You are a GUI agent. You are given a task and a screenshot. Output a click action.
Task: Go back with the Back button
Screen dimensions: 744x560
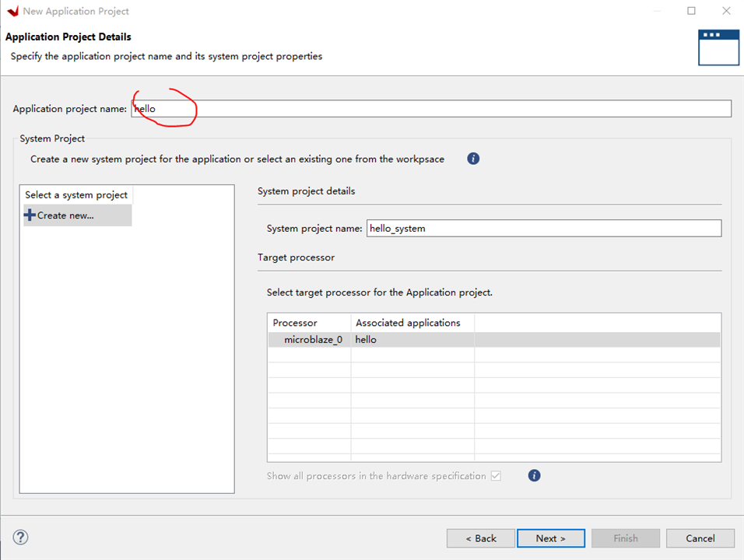[480, 538]
